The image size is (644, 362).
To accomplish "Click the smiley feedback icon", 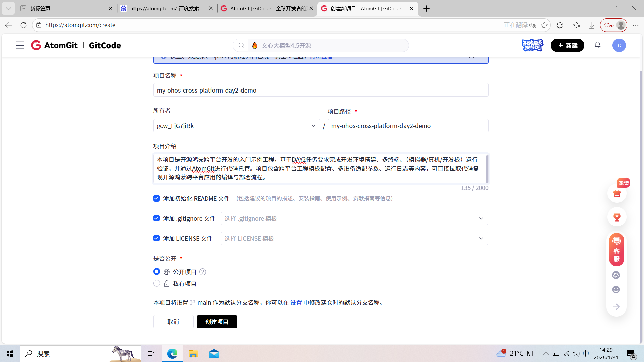I will [x=616, y=290].
